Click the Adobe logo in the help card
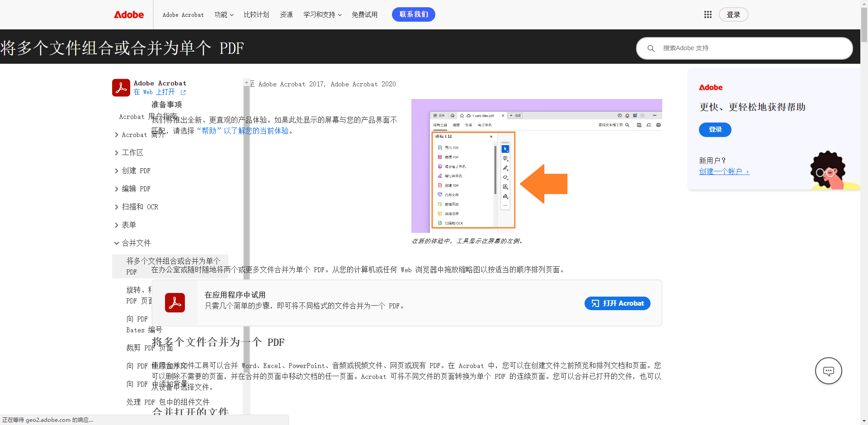Image resolution: width=868 pixels, height=425 pixels. (711, 87)
